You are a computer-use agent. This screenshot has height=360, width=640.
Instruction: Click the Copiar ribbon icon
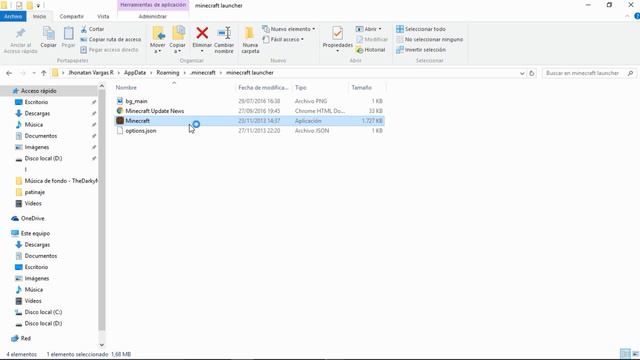point(49,33)
